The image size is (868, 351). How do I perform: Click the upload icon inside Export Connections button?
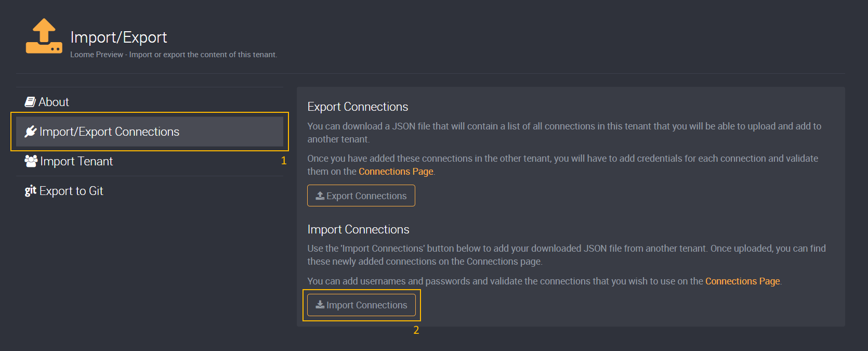click(x=320, y=196)
